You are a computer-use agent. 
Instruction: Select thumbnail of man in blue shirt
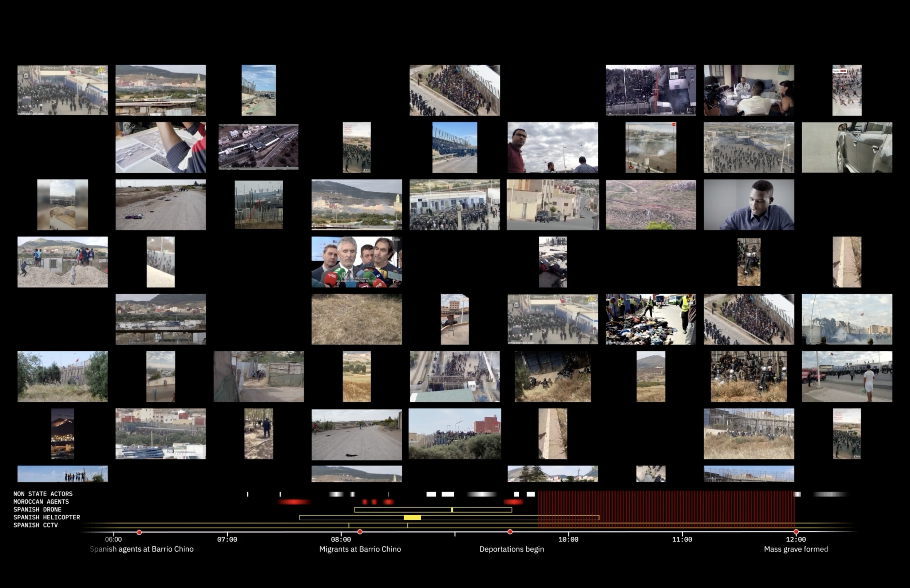(x=748, y=204)
